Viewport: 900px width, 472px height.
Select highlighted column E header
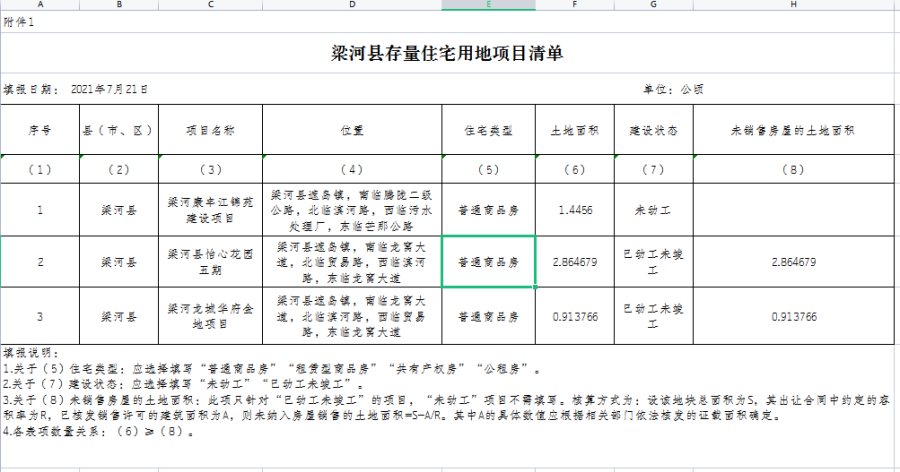click(x=488, y=5)
